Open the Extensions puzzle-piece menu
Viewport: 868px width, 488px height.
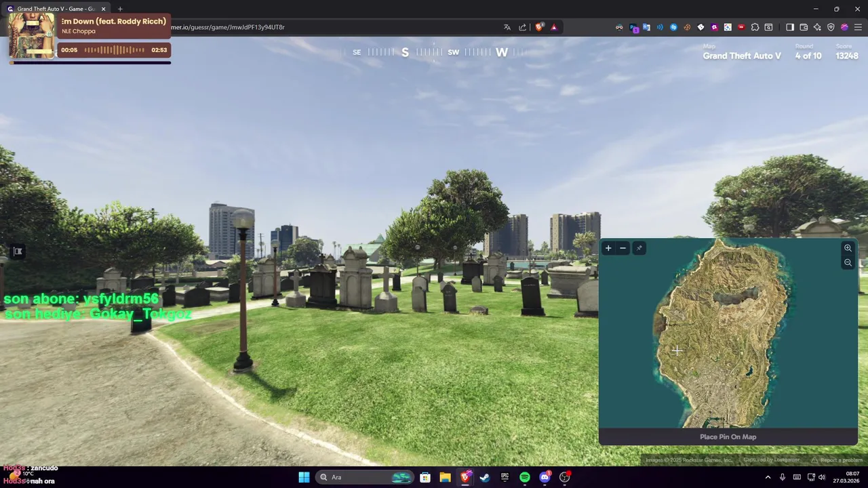tap(755, 27)
